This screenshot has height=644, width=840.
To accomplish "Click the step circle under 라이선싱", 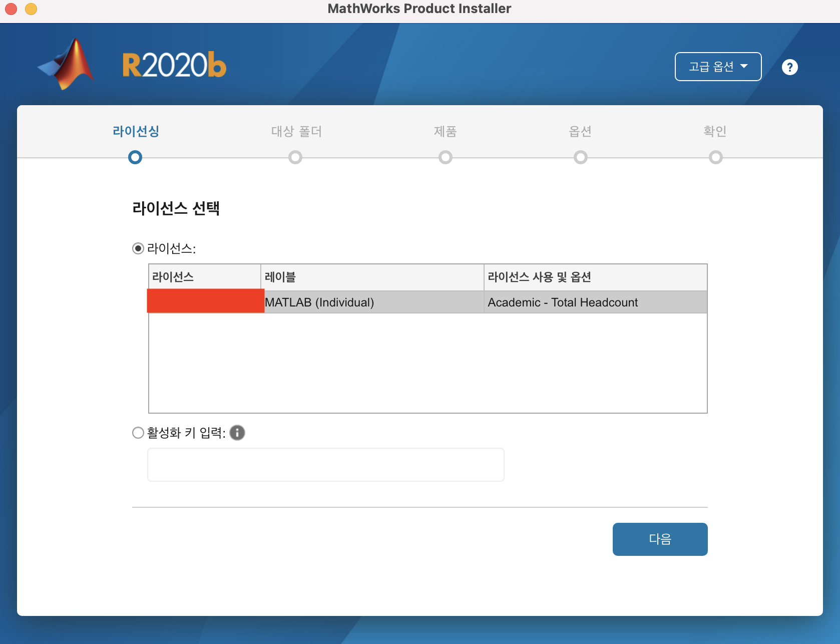I will [135, 157].
